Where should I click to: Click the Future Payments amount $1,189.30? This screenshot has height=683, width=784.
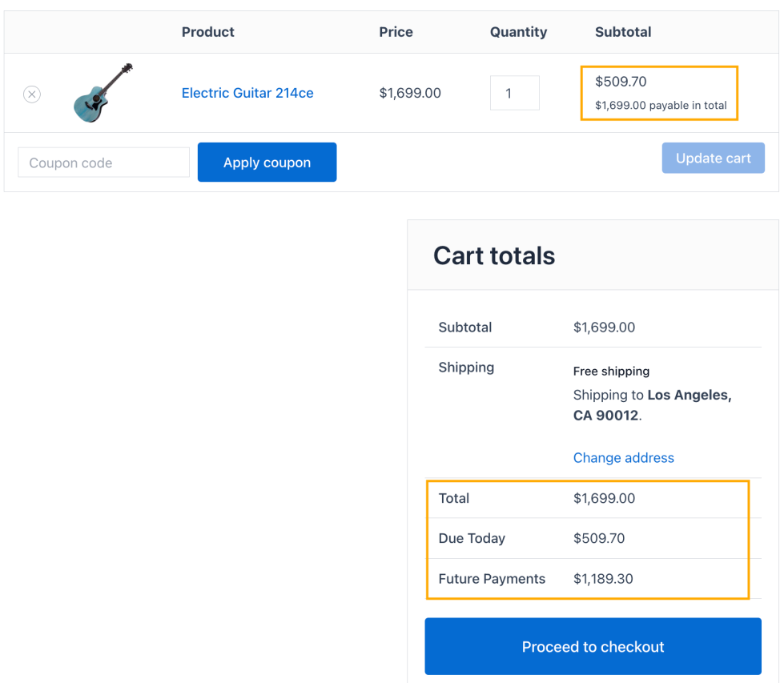click(x=603, y=579)
